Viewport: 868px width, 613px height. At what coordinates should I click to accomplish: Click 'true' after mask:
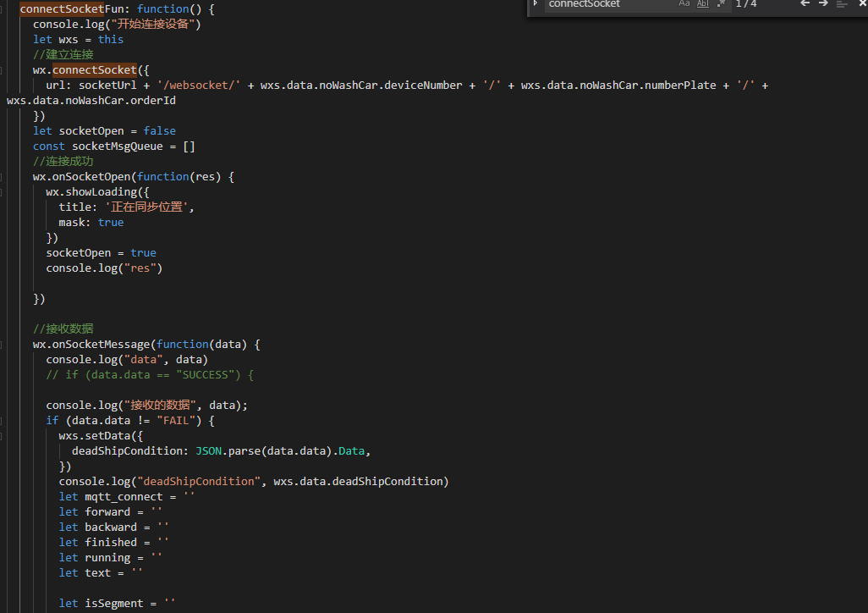point(111,222)
